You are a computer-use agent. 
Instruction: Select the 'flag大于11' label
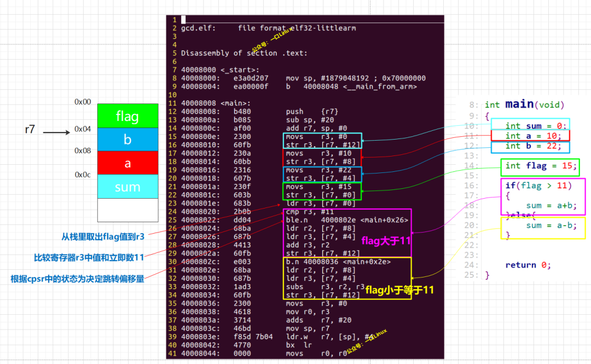(x=386, y=241)
